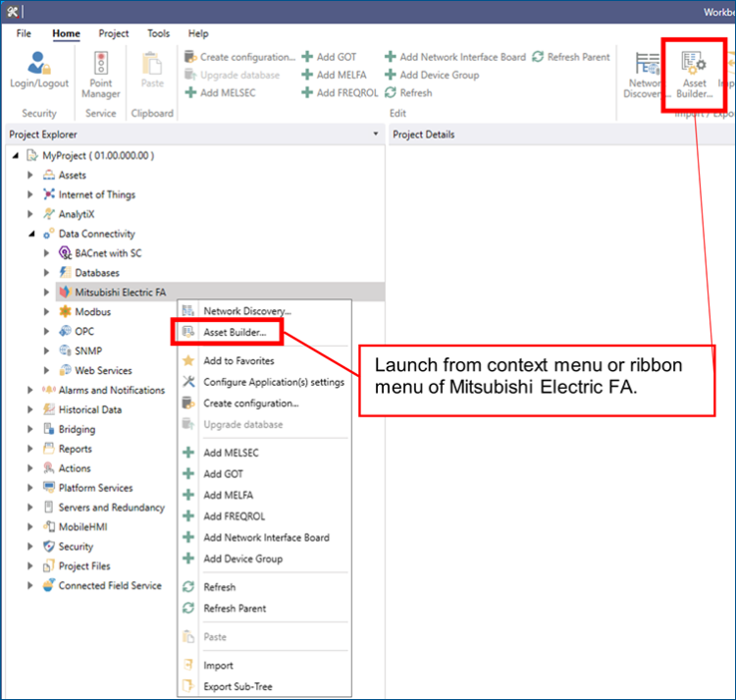Collapse the MyProject root node
Image resolution: width=736 pixels, height=700 pixels.
click(x=16, y=155)
